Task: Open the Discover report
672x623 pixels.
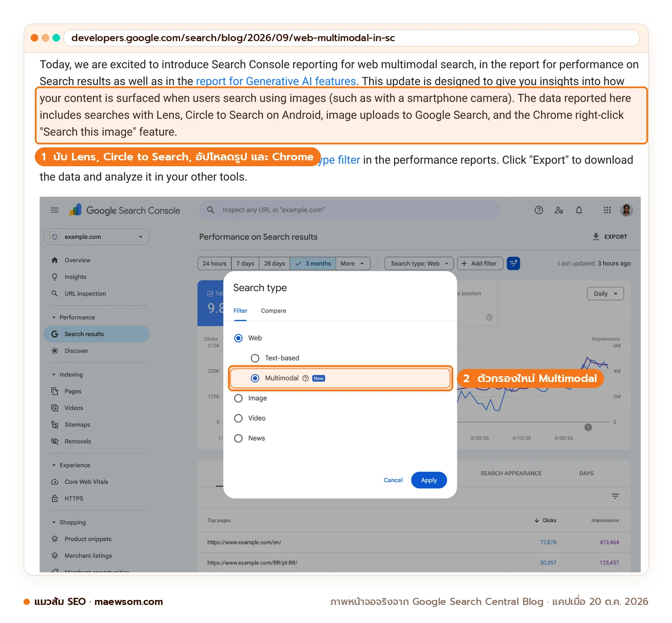Action: coord(76,351)
